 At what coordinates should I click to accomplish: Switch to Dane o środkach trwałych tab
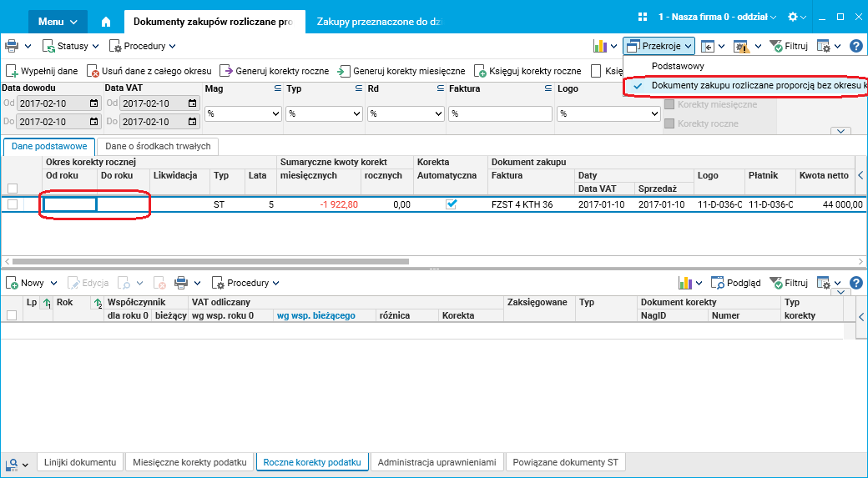(158, 147)
